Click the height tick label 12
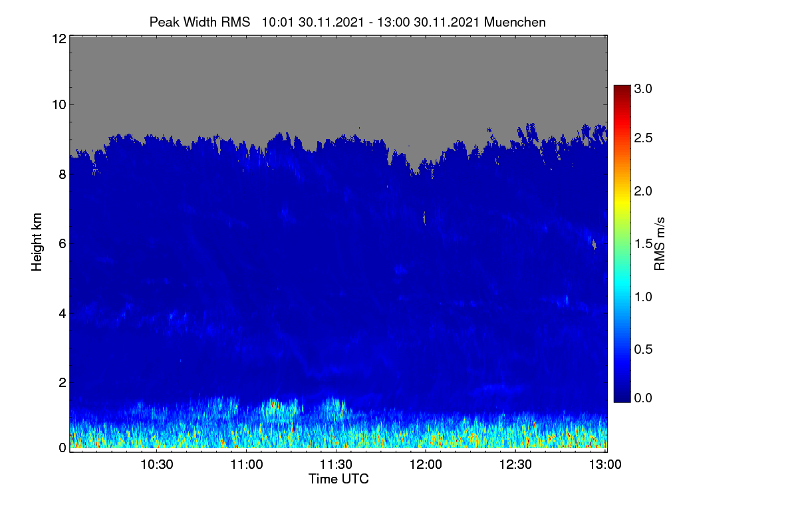798x532 pixels. click(59, 39)
